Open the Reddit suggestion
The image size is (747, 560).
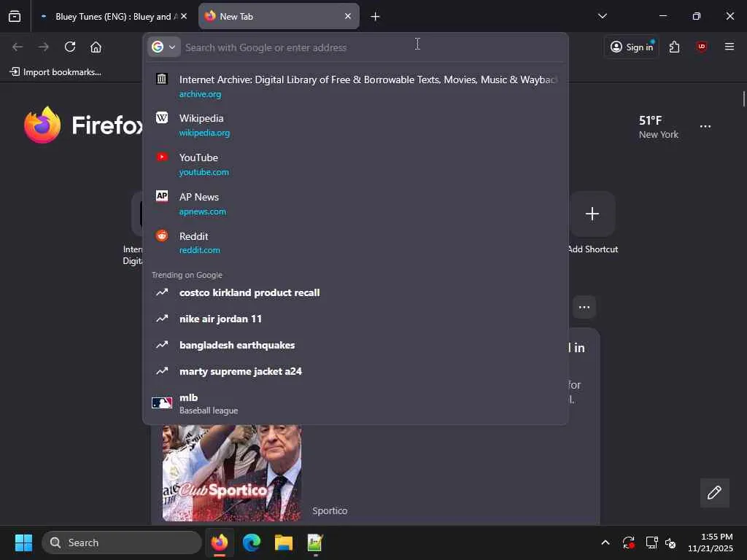click(x=355, y=243)
